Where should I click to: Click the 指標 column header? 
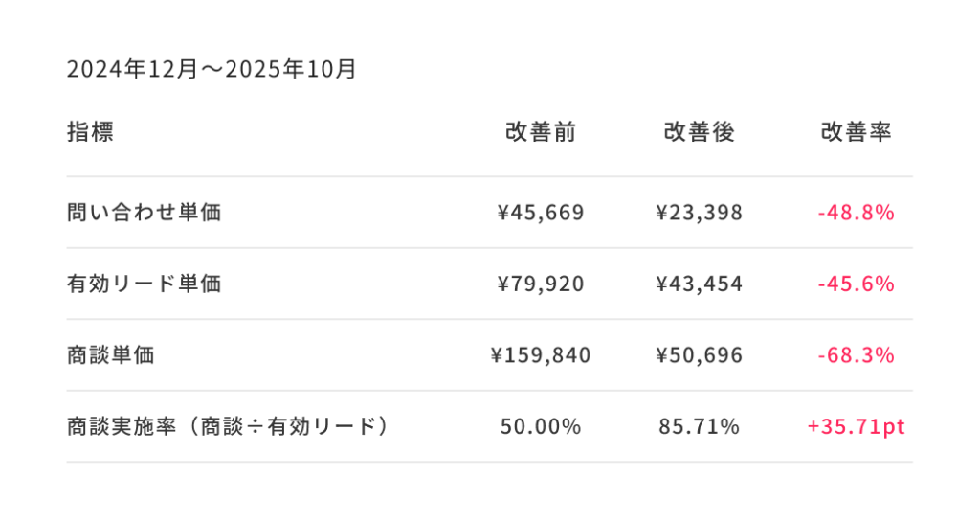90,133
